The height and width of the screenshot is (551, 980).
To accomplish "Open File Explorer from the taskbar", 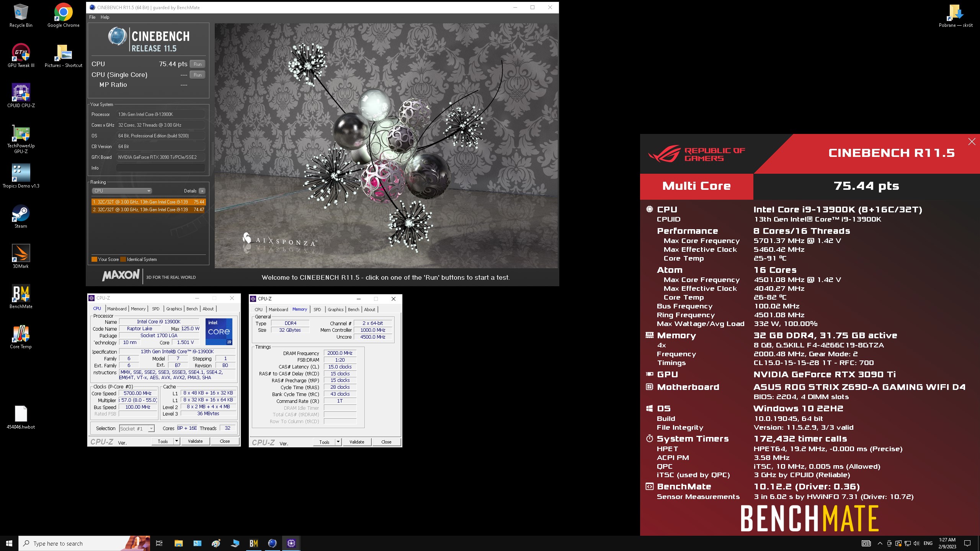I will (x=178, y=543).
